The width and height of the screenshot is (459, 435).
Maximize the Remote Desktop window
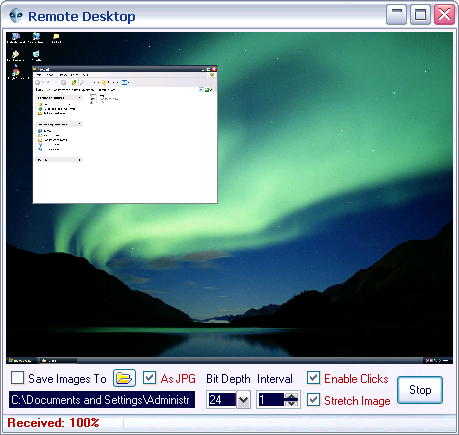point(420,15)
